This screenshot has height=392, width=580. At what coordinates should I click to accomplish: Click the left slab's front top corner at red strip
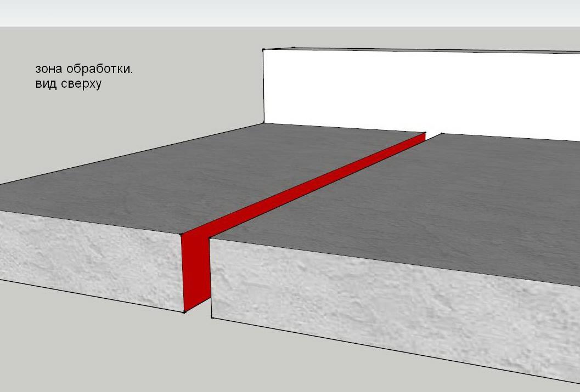click(181, 234)
